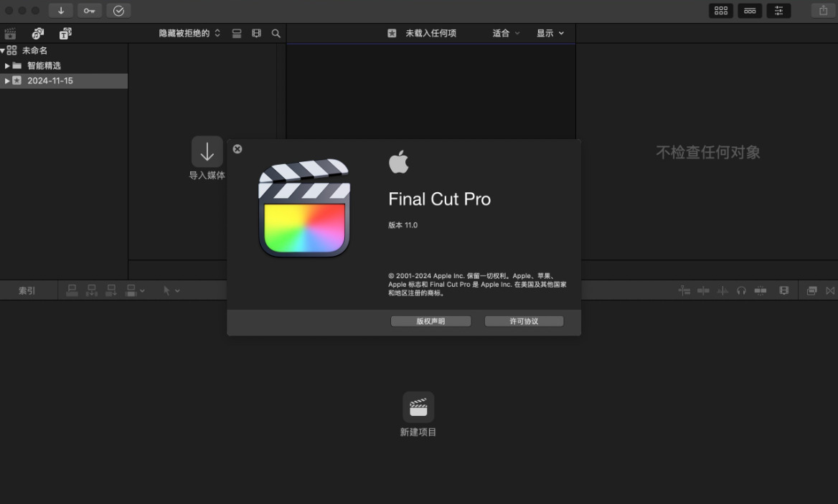This screenshot has width=838, height=504.
Task: Click the overwrite clip edit icon
Action: click(x=131, y=290)
